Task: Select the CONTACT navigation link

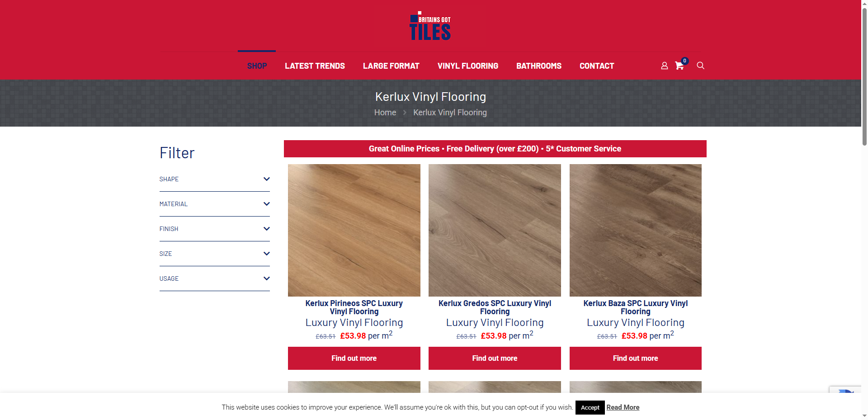Action: pos(597,66)
